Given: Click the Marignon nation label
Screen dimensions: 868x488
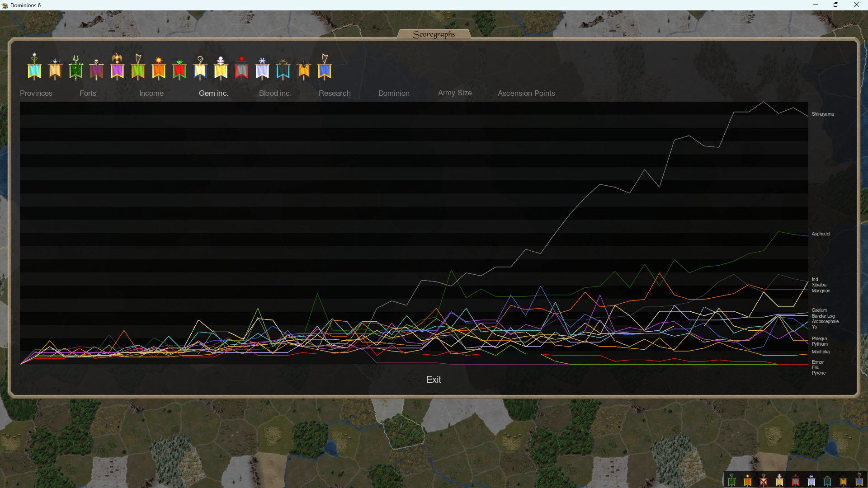Looking at the screenshot, I should (x=821, y=291).
